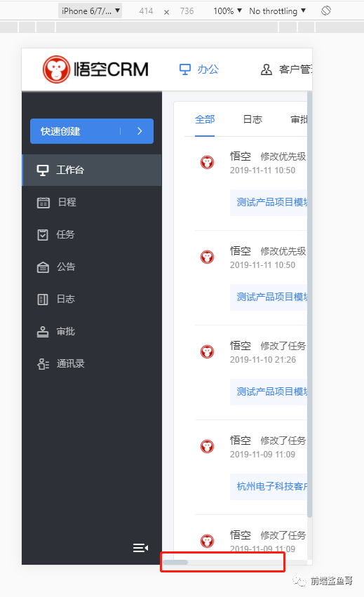Switch to the 日志 tab
Image resolution: width=364 pixels, height=597 pixels.
(x=252, y=119)
